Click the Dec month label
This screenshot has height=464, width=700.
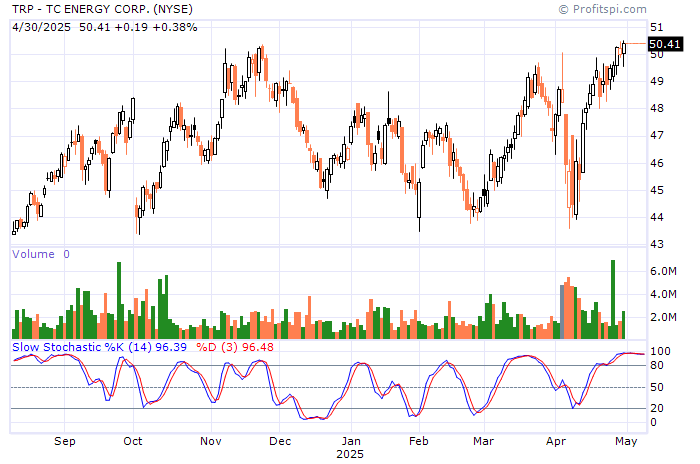280,442
